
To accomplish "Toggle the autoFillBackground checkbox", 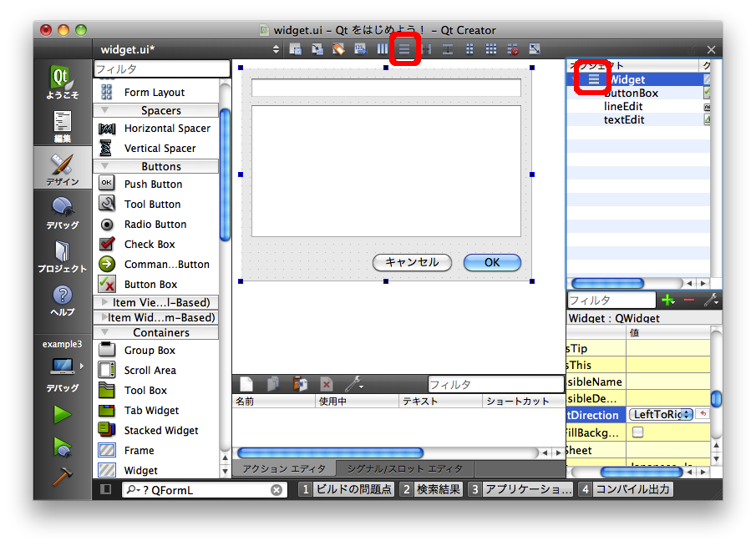I will coord(637,432).
